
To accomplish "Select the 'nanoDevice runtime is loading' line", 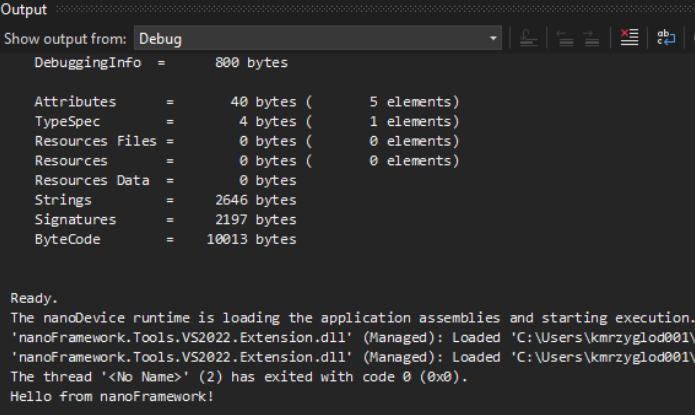I will pyautogui.click(x=352, y=318).
